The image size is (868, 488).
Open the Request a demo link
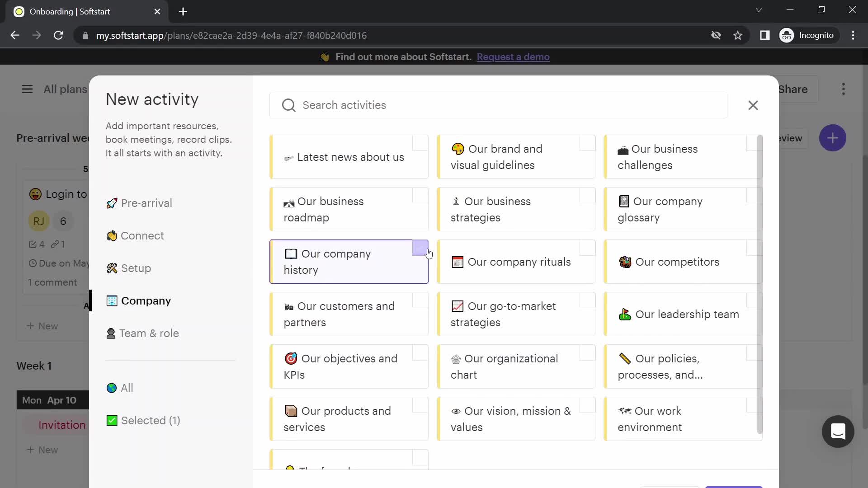[513, 57]
